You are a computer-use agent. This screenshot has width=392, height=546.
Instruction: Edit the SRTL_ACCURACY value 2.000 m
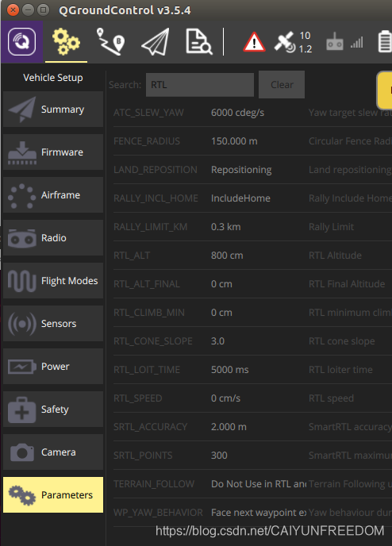coord(229,427)
